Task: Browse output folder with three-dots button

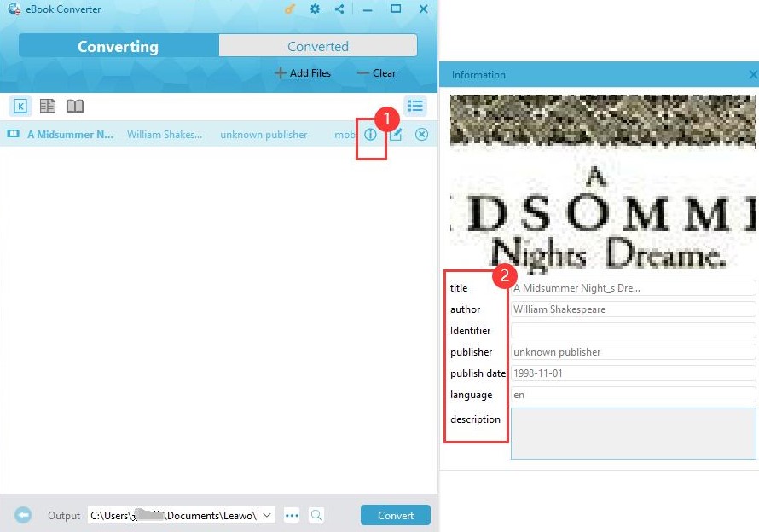Action: [x=292, y=515]
